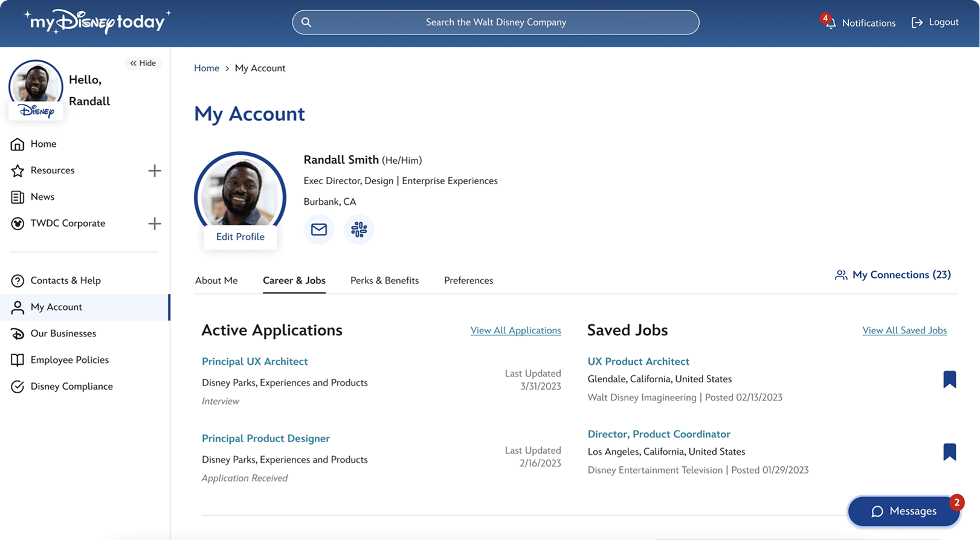Unsave the UX Product Architect bookmark
The height and width of the screenshot is (540, 980).
949,379
